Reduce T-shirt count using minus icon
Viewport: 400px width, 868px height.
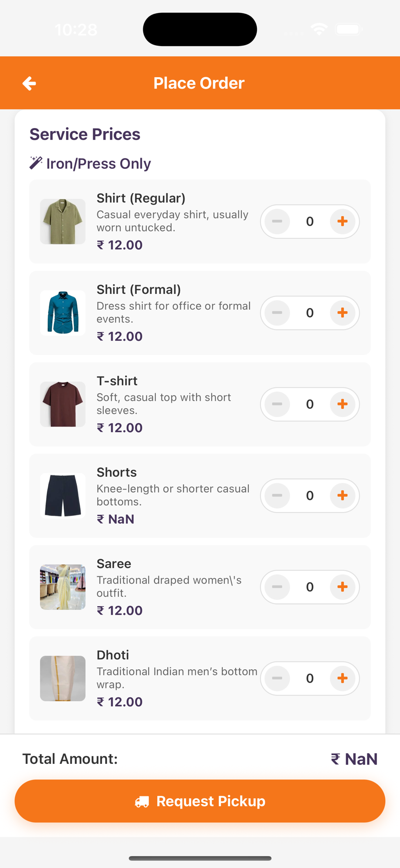[x=277, y=404]
